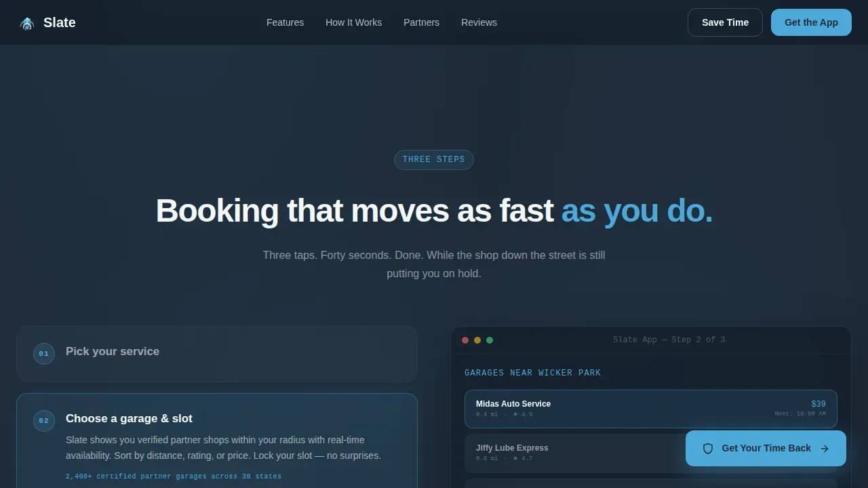Open the Features nav link
The width and height of the screenshot is (868, 488).
pos(285,22)
